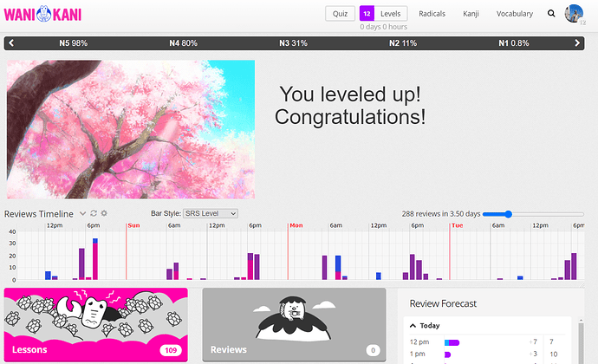This screenshot has width=598, height=364.
Task: Click the N2 11% progress label
Action: coord(403,43)
